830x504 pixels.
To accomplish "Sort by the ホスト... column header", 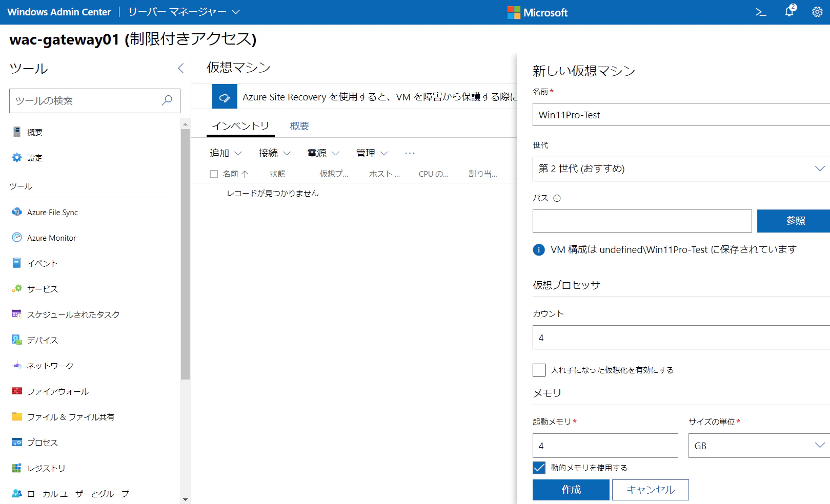I will [384, 174].
